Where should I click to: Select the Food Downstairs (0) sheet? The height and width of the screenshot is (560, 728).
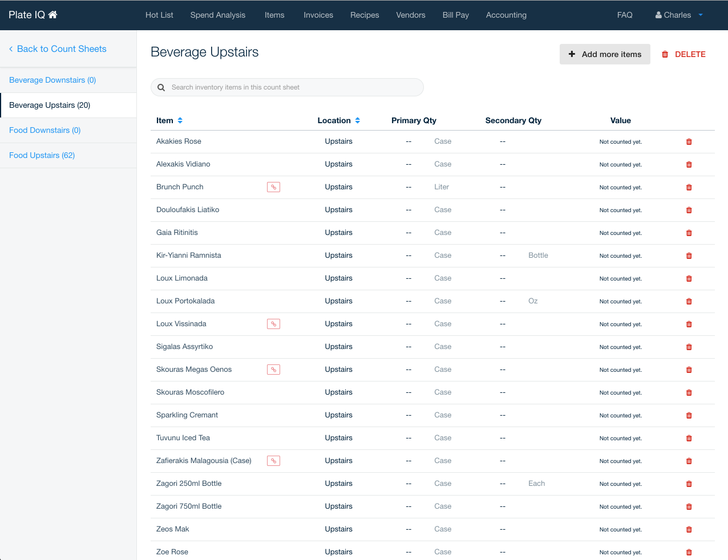(x=68, y=131)
